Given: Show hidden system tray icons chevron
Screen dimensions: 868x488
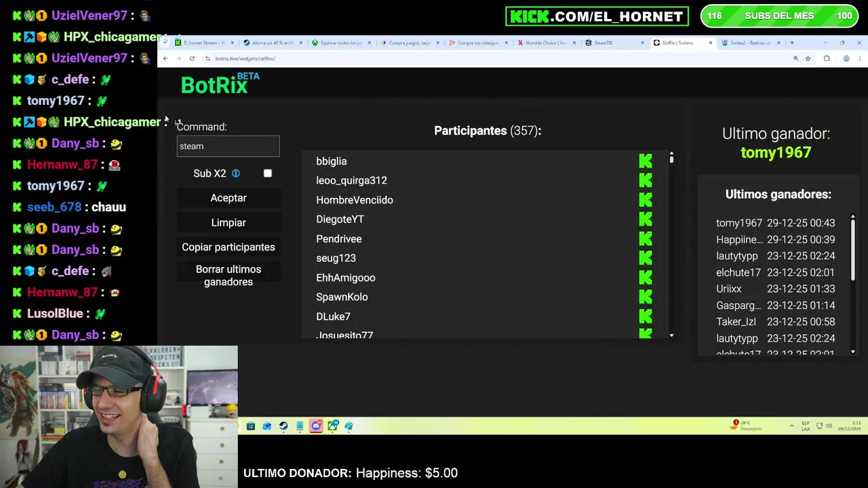Looking at the screenshot, I should [791, 426].
